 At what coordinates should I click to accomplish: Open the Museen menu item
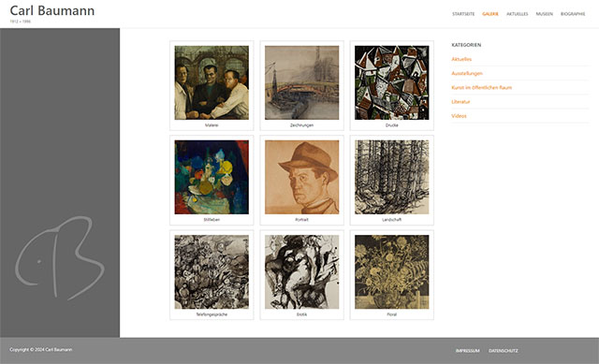coord(545,14)
